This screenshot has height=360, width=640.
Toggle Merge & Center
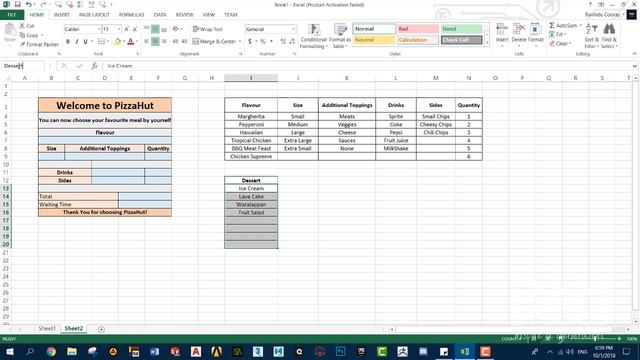point(214,42)
